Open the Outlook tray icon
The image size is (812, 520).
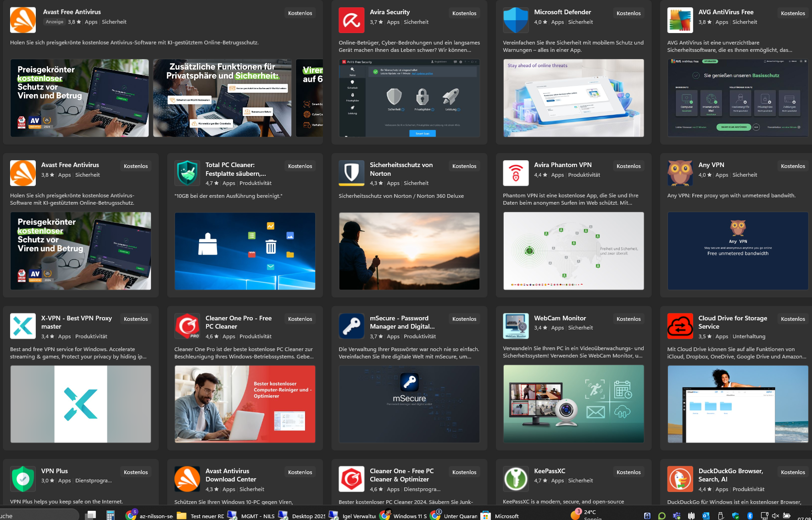pyautogui.click(x=706, y=516)
